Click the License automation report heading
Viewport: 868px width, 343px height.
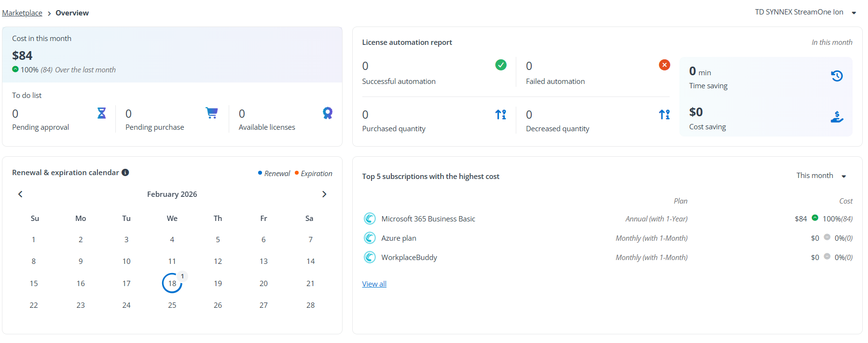(x=407, y=42)
